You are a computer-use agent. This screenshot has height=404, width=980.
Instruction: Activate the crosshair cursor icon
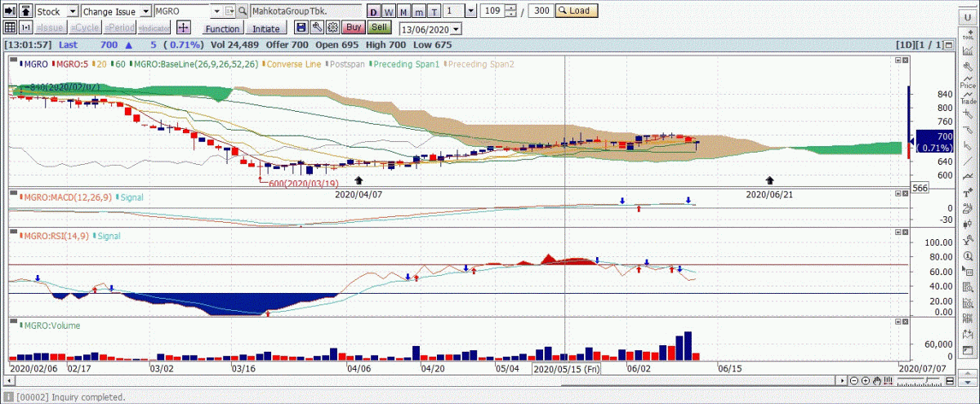click(184, 28)
